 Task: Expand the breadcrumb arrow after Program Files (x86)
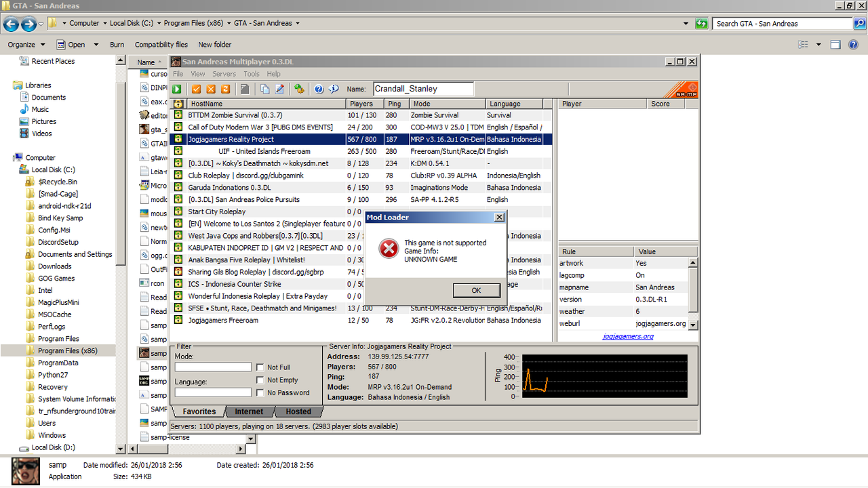pos(229,23)
